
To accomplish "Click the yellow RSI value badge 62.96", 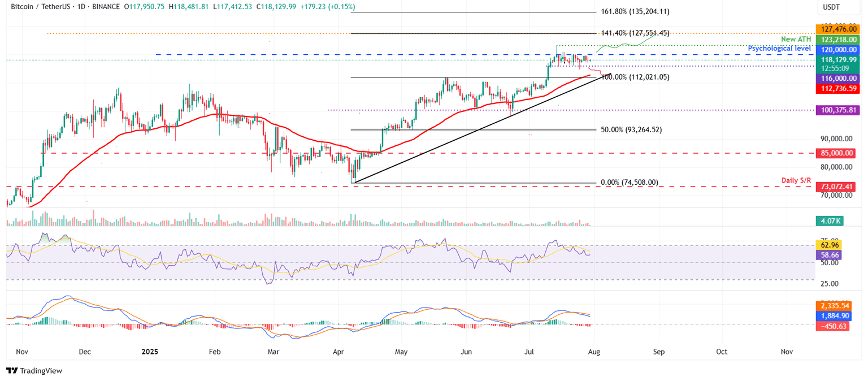I will (828, 245).
